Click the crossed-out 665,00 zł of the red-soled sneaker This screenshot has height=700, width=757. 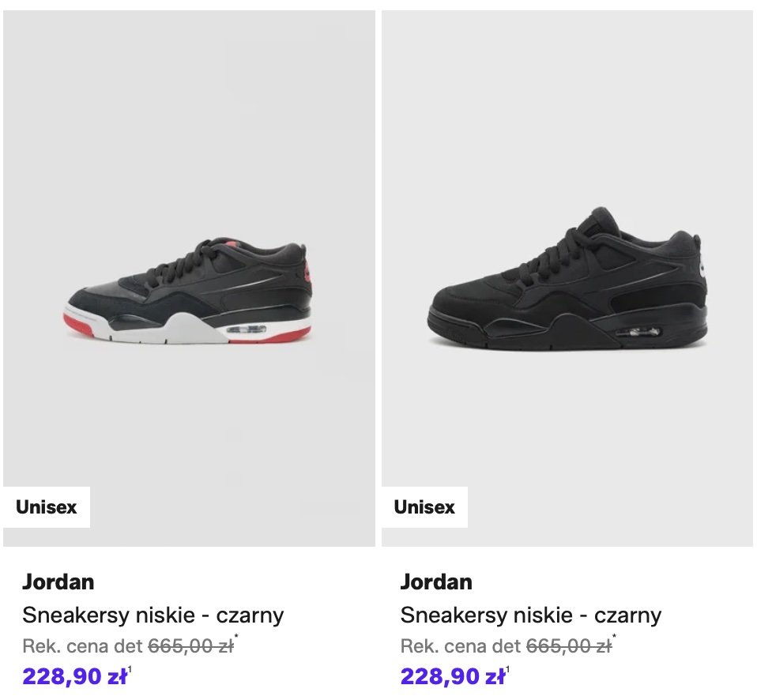(190, 646)
